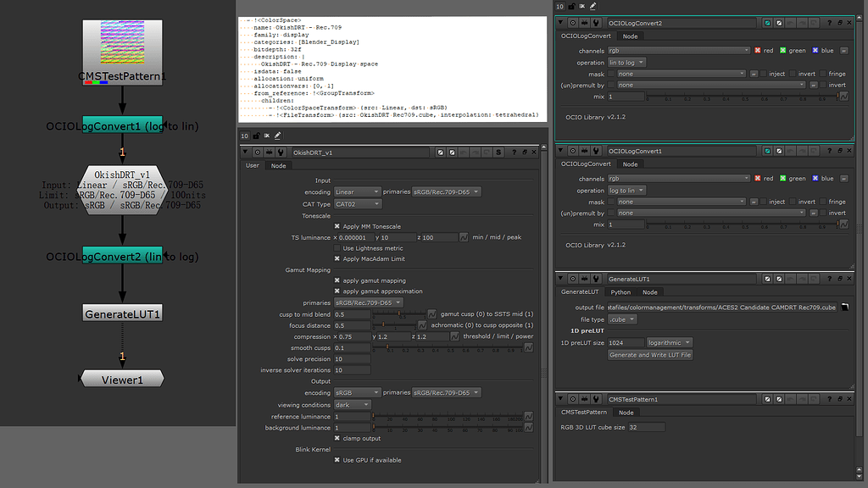
Task: Disable the red channel checkbox on OCIOLogConvert2
Action: tap(757, 49)
